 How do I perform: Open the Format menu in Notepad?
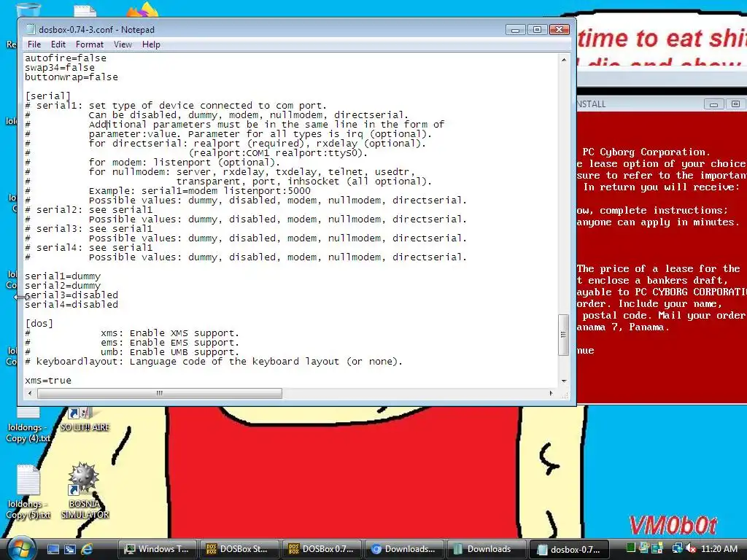pos(90,44)
